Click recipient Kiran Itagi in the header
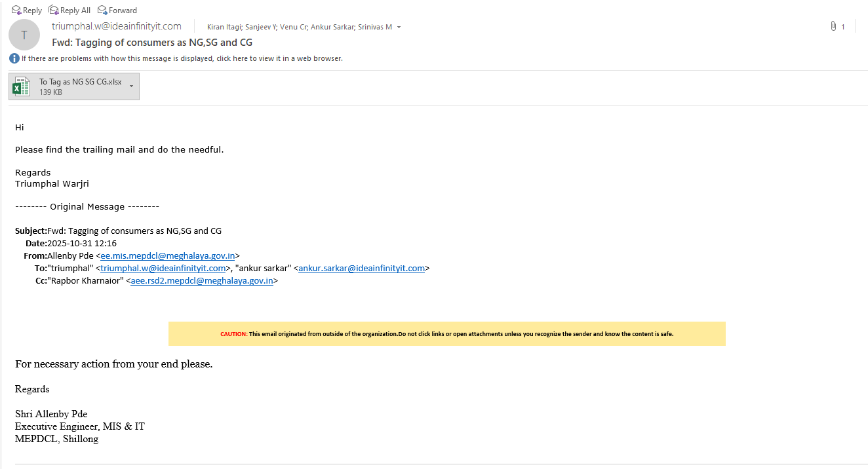The height and width of the screenshot is (469, 868). [x=225, y=27]
